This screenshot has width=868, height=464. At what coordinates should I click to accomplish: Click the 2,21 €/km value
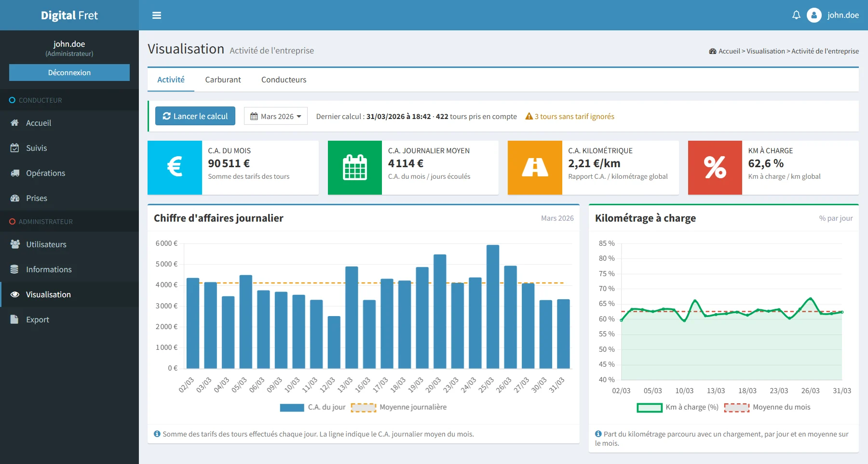(594, 163)
